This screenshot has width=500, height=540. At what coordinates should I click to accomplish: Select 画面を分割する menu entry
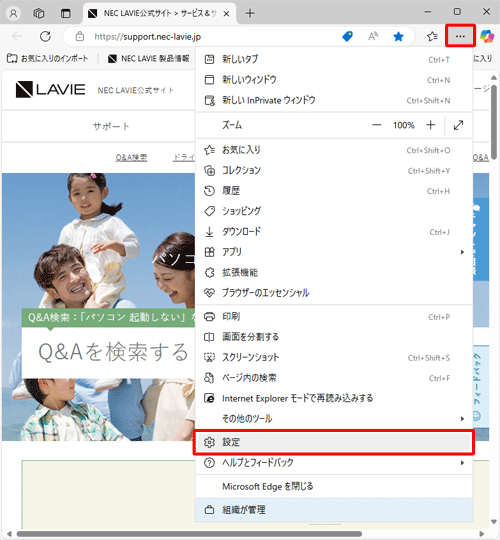click(x=334, y=337)
